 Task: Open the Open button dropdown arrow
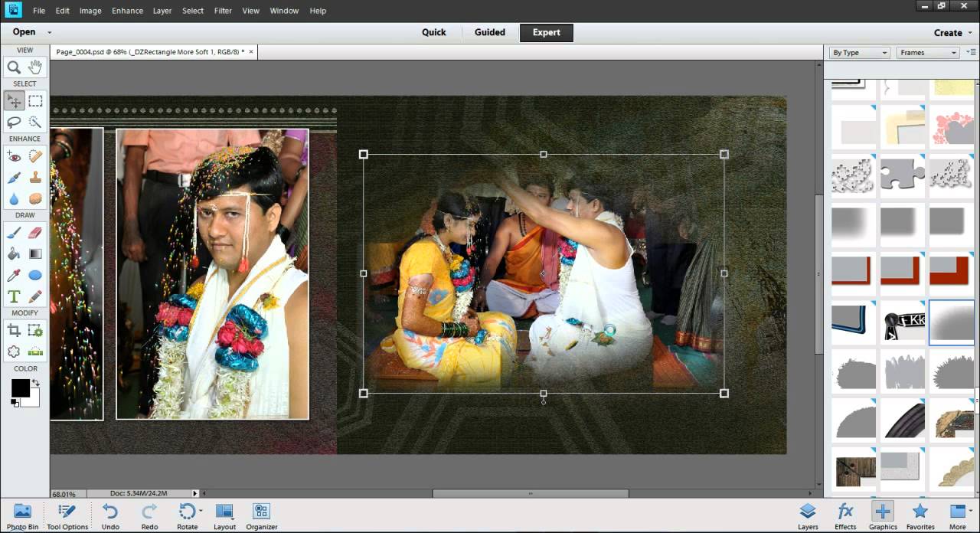(50, 32)
